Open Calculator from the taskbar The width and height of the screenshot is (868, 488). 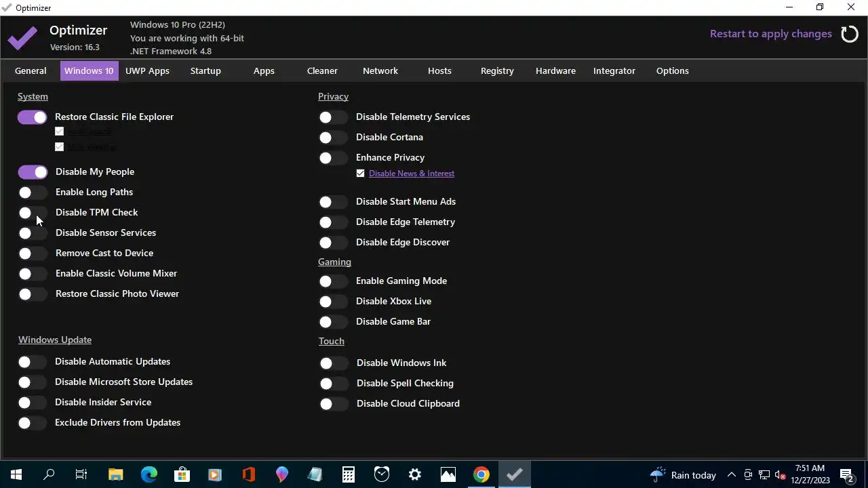[x=349, y=474]
